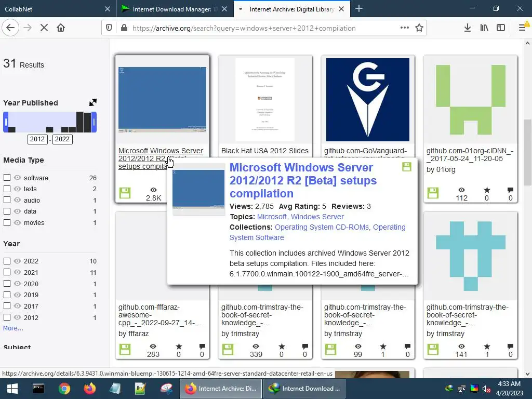Open the Library bookshelf icon
The width and height of the screenshot is (532, 399).
coord(484,28)
